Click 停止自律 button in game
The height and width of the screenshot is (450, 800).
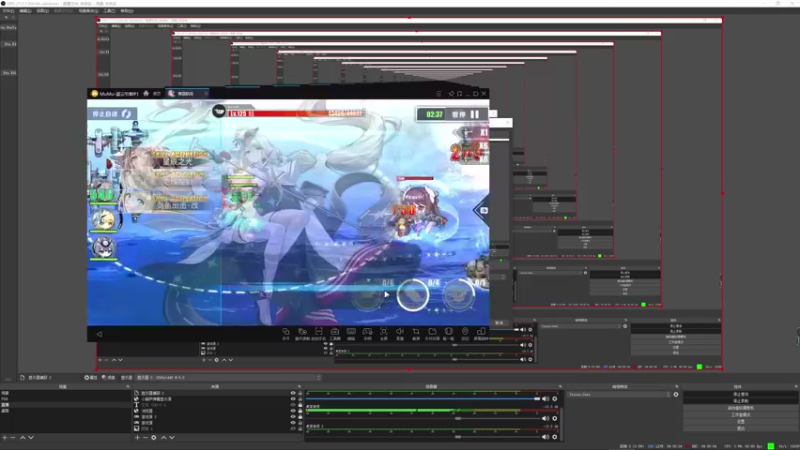coord(111,114)
